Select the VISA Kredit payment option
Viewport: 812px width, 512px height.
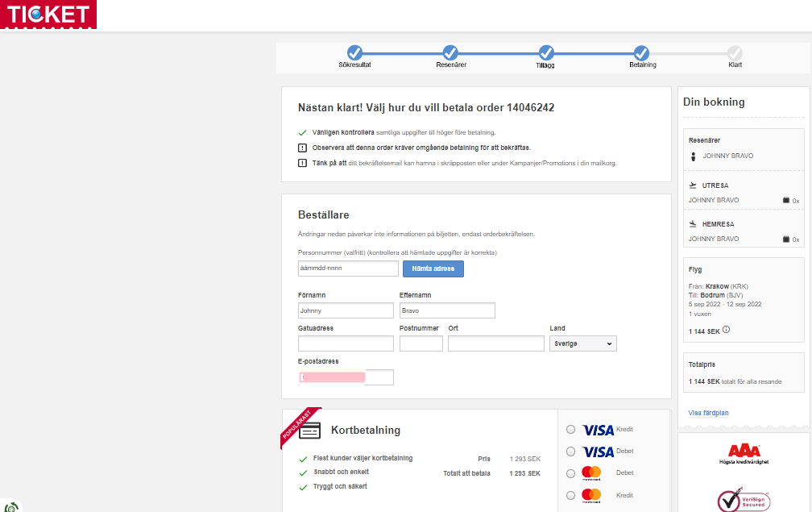click(x=570, y=429)
